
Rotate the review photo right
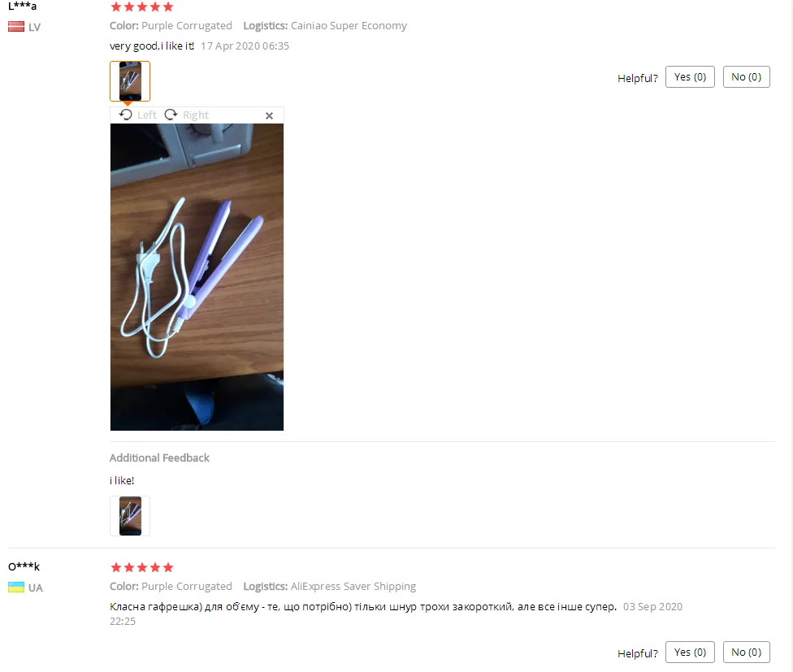[x=171, y=115]
